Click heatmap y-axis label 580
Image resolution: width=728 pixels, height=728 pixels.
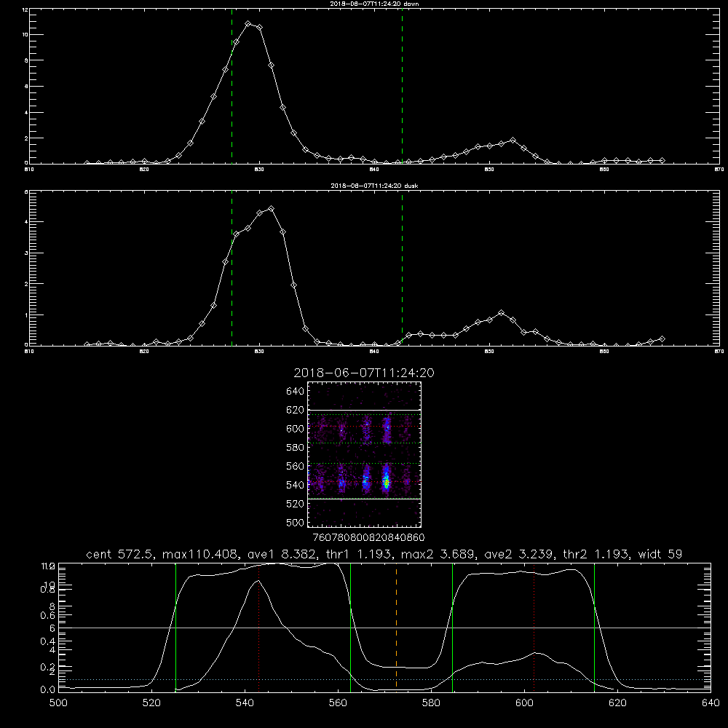[x=295, y=448]
